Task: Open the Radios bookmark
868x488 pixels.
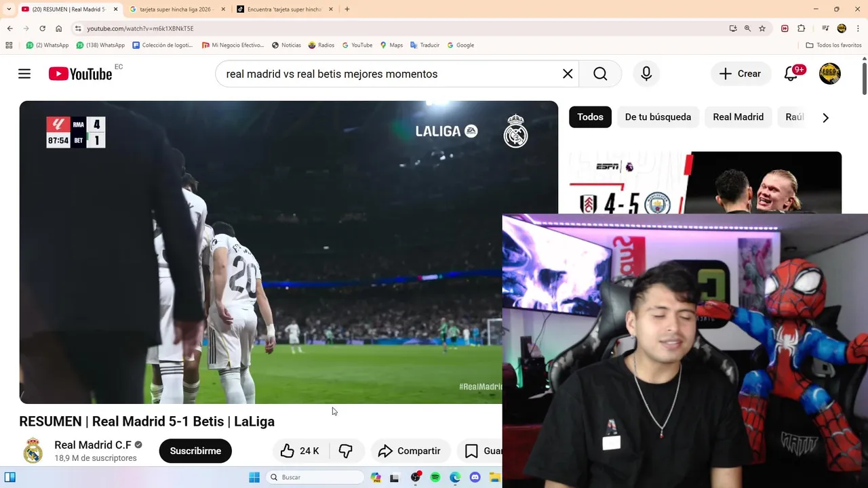Action: click(x=321, y=45)
